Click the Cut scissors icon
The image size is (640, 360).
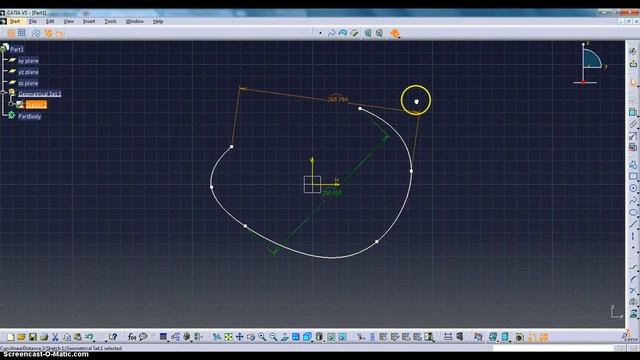(55, 337)
